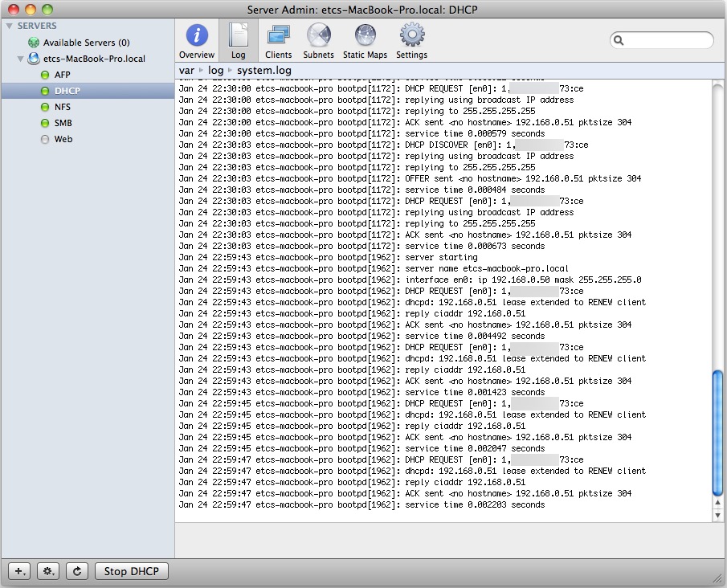Screen dimensions: 727x588
Task: Open the gear action menu button
Action: 48,571
